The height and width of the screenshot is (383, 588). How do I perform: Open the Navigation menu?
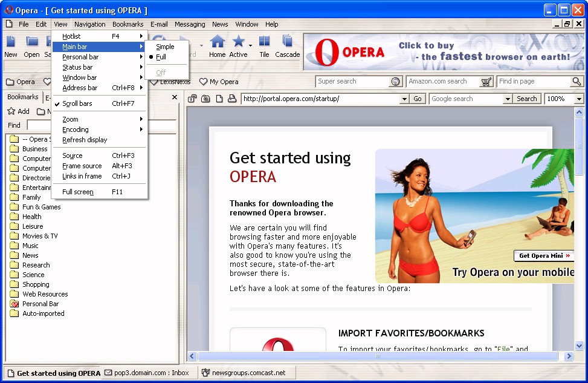(x=89, y=24)
